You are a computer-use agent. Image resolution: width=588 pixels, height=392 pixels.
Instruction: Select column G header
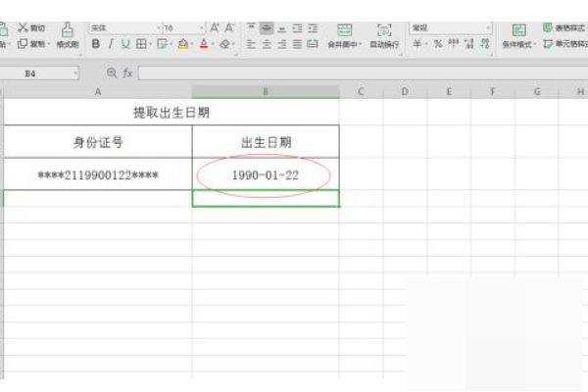click(537, 91)
